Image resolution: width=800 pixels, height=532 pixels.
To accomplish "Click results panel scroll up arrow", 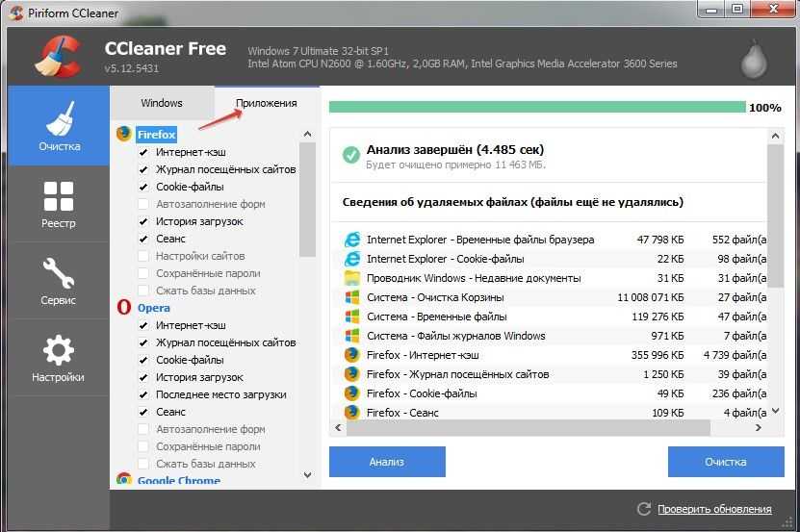I will click(776, 136).
